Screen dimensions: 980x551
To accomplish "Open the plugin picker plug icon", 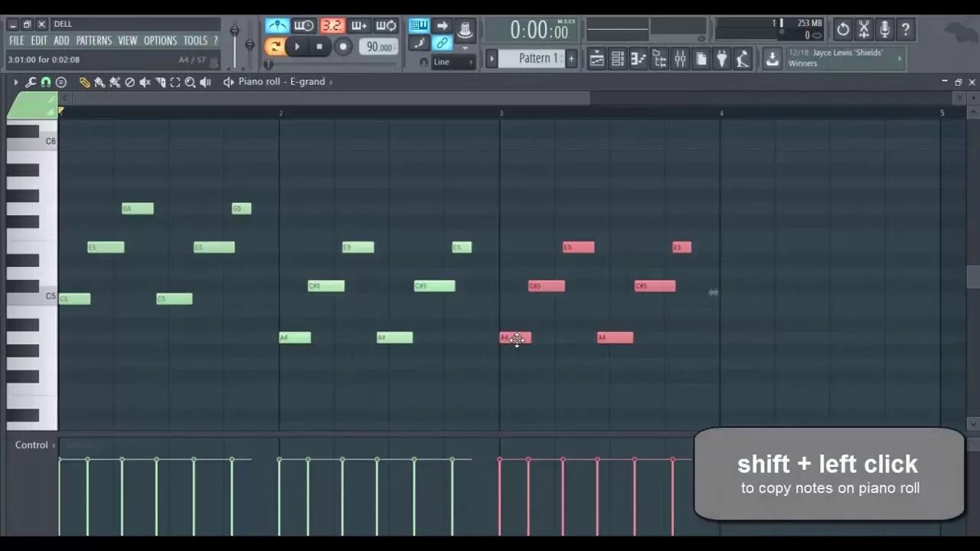I will coord(721,58).
